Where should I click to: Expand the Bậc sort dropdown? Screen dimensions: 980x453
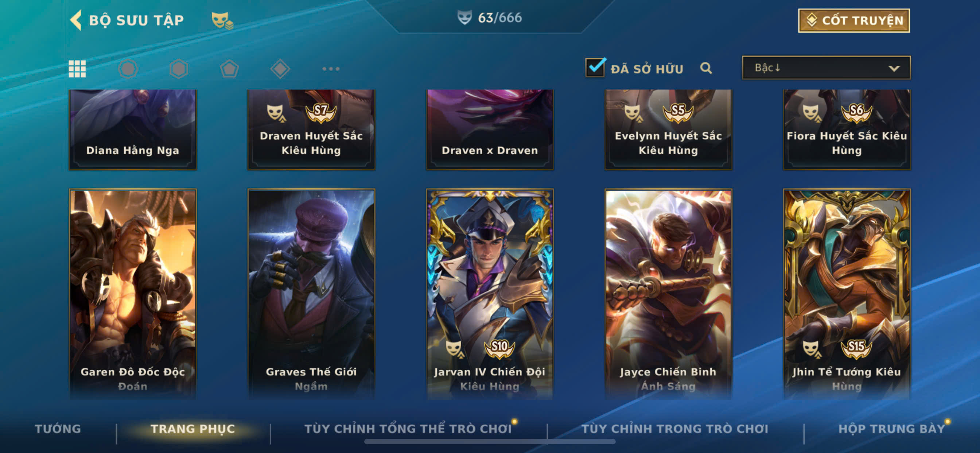[826, 68]
